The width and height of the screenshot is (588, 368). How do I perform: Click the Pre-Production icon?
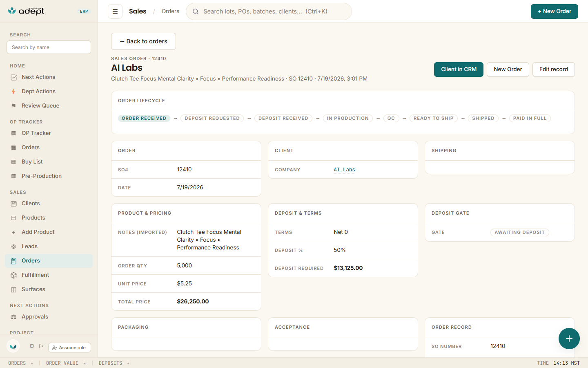tap(13, 176)
